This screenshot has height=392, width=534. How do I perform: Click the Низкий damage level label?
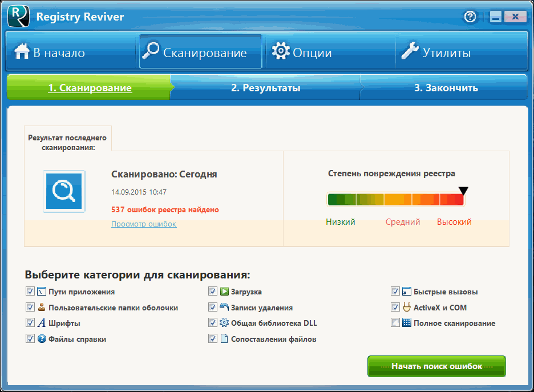click(341, 222)
